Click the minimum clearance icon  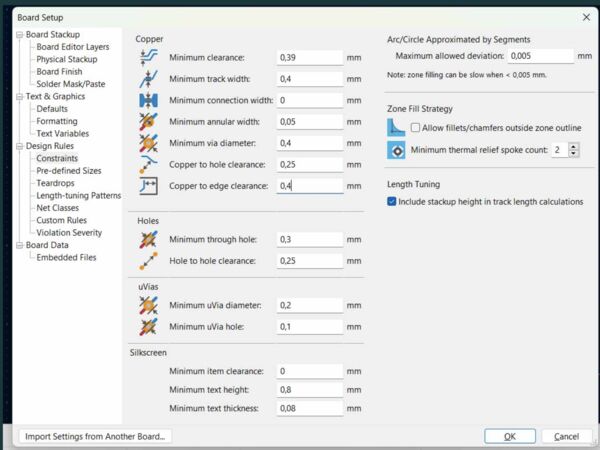(149, 58)
